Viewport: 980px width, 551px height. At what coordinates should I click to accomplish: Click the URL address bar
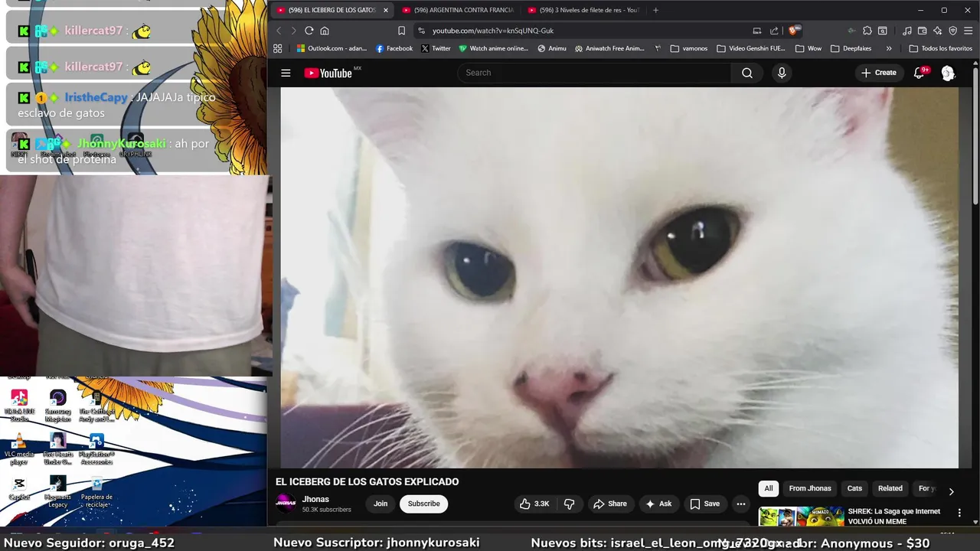[x=582, y=31]
